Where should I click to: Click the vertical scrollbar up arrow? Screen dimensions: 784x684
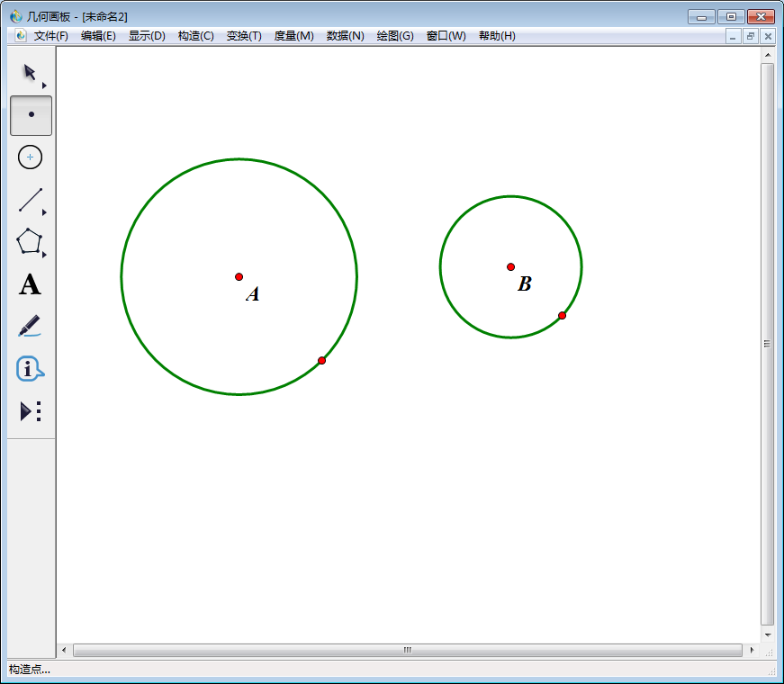click(768, 55)
